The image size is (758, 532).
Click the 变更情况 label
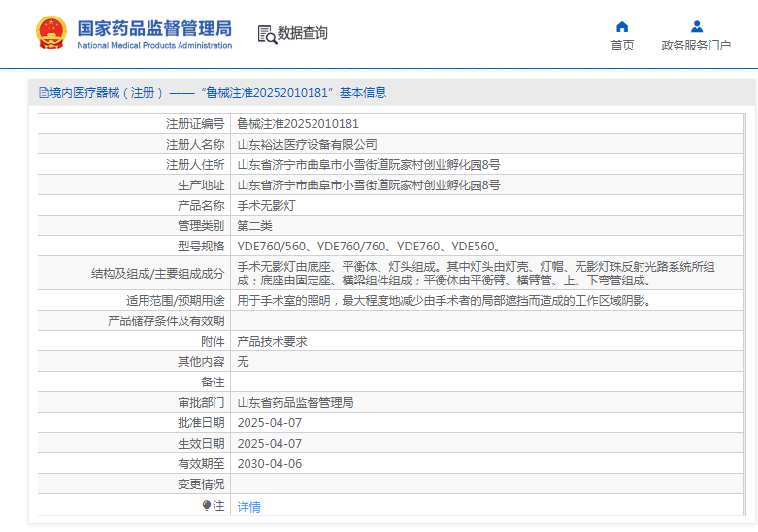201,484
